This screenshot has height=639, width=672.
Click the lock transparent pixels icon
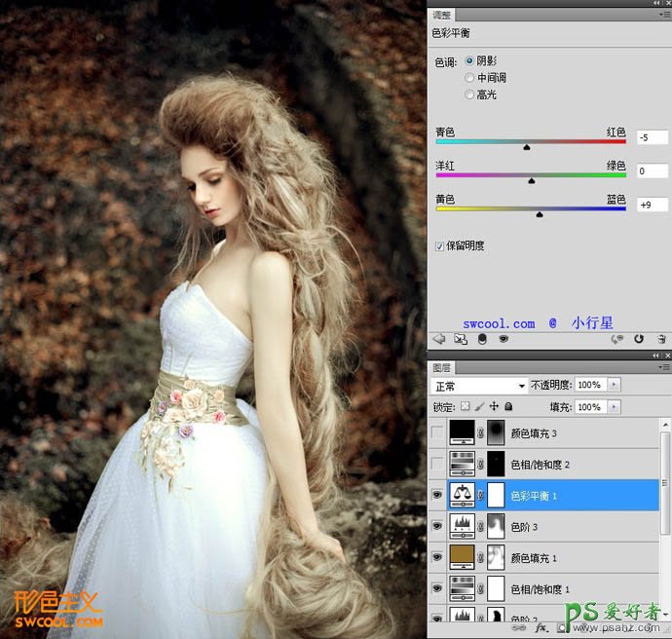coord(467,406)
